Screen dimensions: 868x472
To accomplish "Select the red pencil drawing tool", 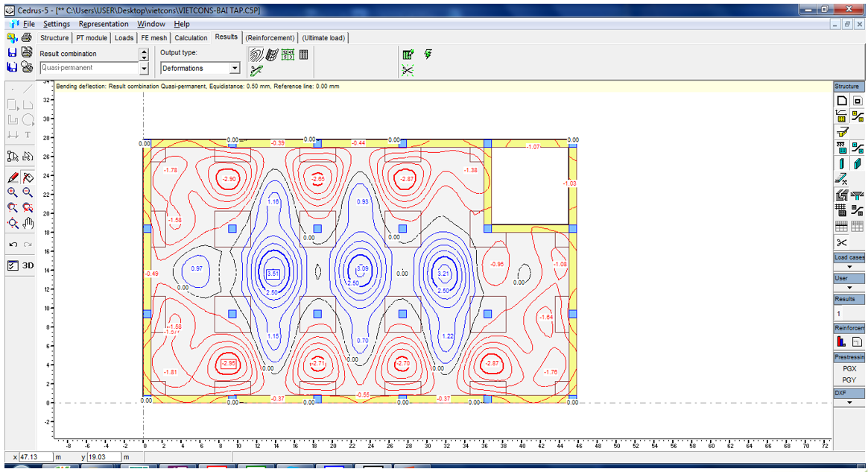I will click(13, 177).
